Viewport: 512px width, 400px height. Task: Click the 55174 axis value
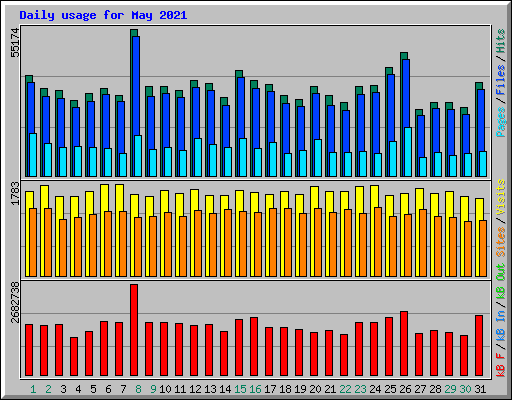[15, 43]
